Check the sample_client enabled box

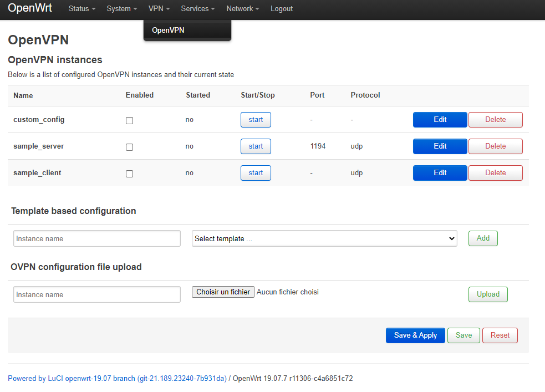point(129,174)
